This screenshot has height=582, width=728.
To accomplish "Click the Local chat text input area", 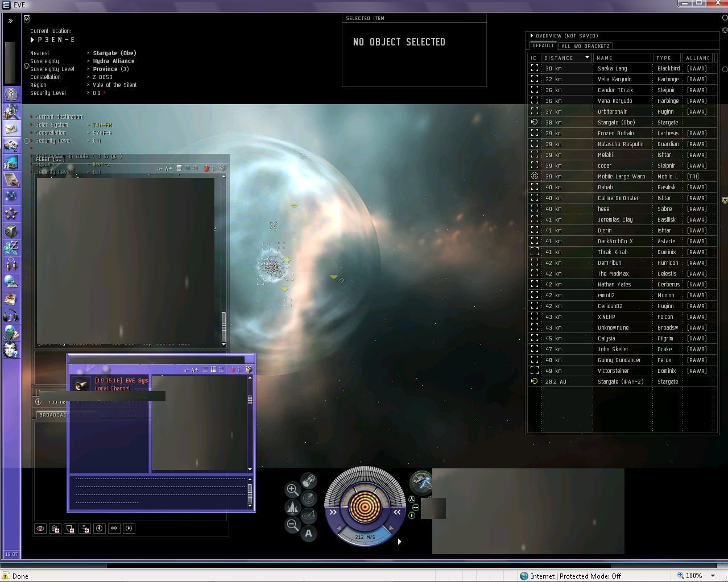I will click(x=158, y=492).
